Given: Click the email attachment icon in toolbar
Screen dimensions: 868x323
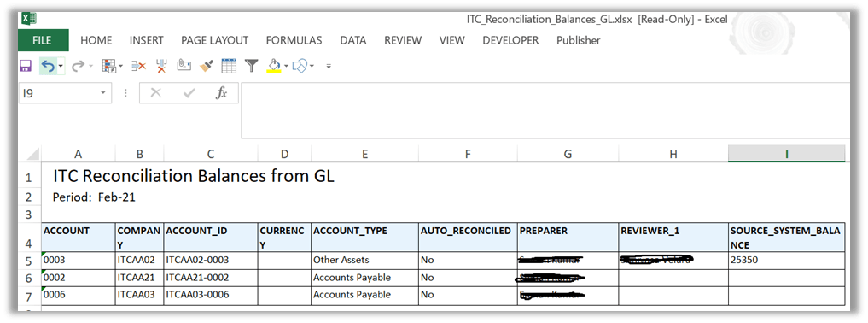Looking at the screenshot, I should coord(184,66).
